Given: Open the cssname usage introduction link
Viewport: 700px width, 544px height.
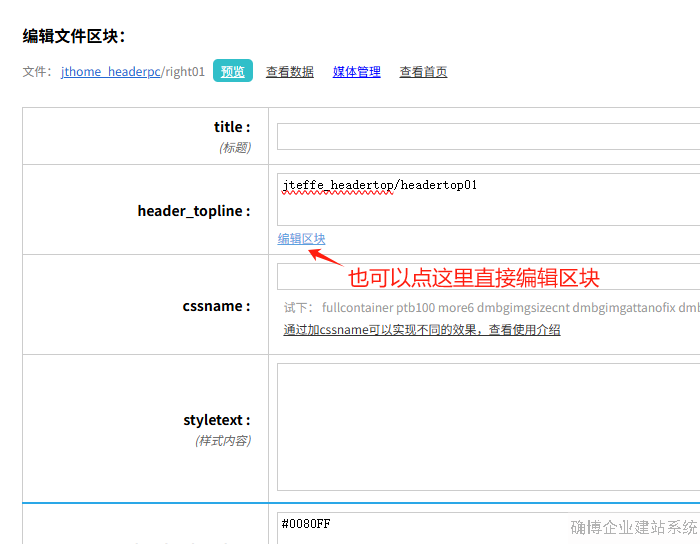Looking at the screenshot, I should point(422,330).
